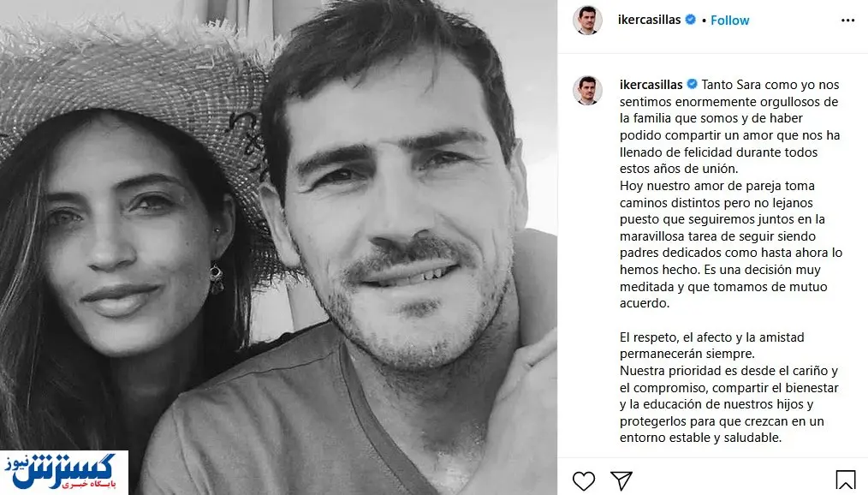Save the post with the bookmark icon
Screen dimensions: 868x495
(845, 480)
